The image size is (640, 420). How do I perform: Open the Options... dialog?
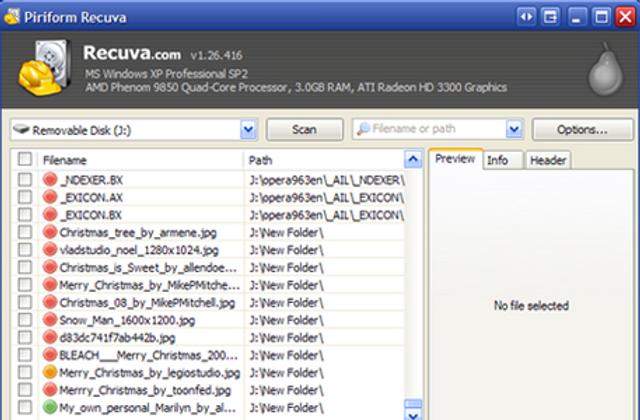(x=582, y=130)
